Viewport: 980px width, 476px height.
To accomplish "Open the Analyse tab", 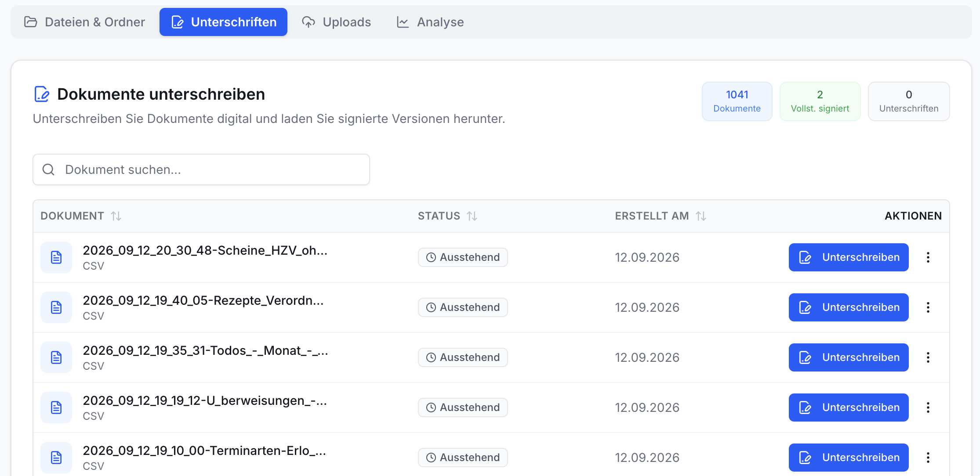I will (430, 22).
